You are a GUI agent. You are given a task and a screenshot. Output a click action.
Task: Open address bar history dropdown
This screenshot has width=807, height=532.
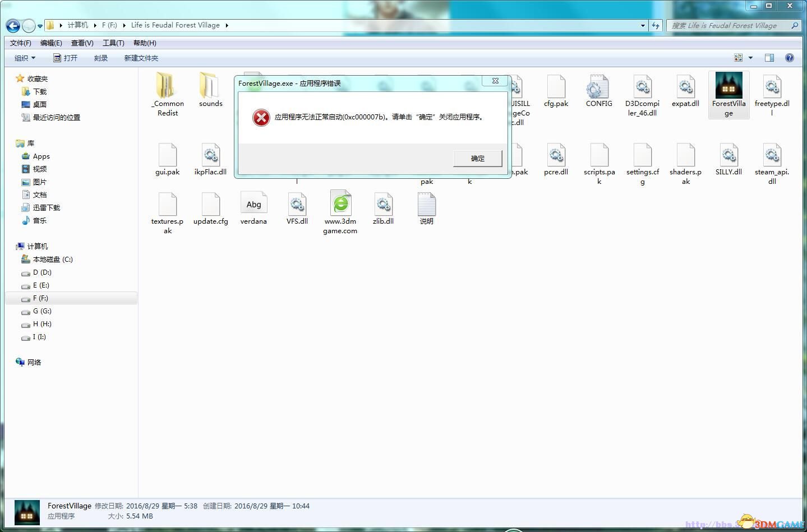pyautogui.click(x=643, y=25)
